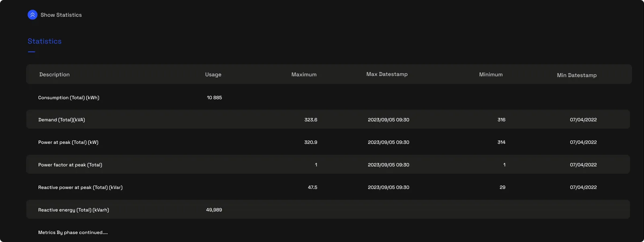Click the 49,989 reactive energy usage value
644x242 pixels.
214,210
